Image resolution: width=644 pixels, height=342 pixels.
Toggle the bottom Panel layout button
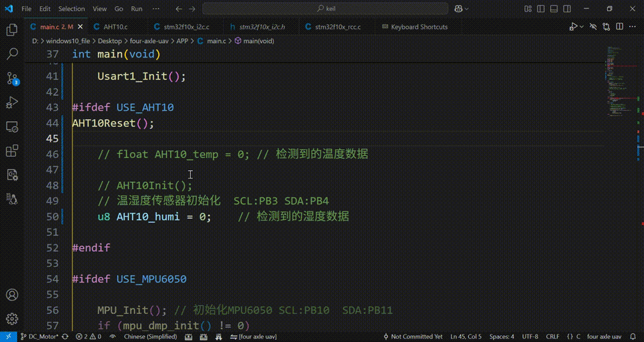tap(554, 9)
